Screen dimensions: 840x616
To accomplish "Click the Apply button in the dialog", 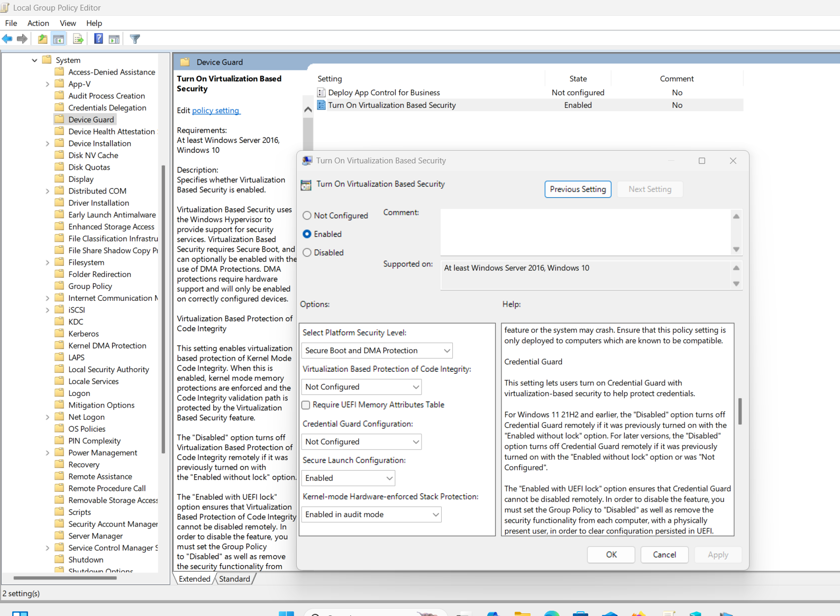I will tap(718, 555).
